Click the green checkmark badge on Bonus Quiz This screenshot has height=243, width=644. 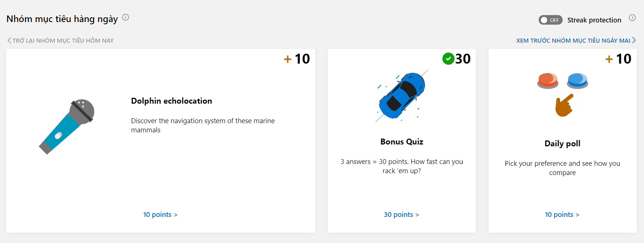tap(448, 59)
